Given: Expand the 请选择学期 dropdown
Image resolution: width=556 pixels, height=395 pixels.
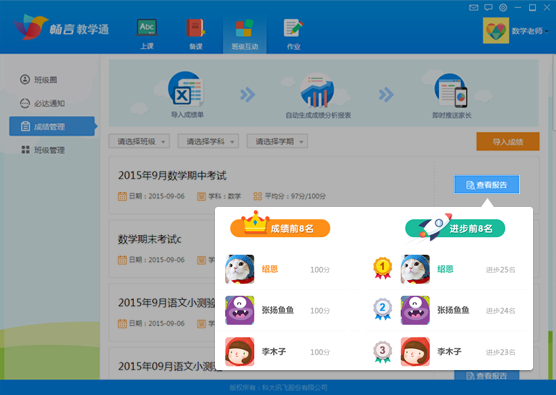Looking at the screenshot, I should pos(277,141).
